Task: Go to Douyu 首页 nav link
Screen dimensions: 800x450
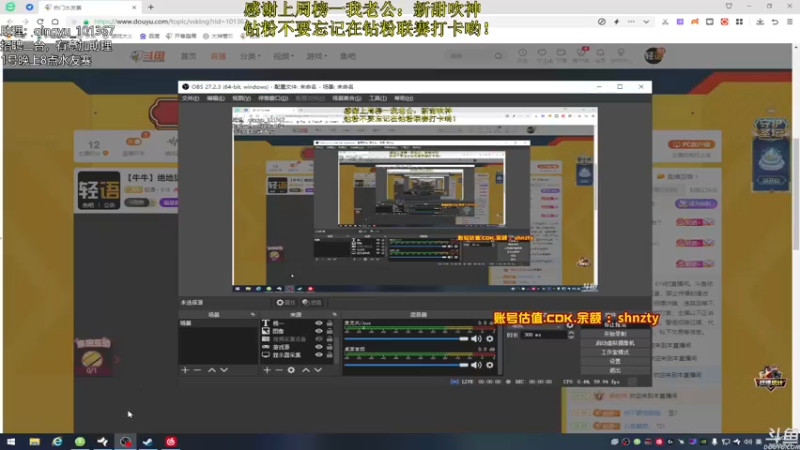Action: pyautogui.click(x=188, y=56)
